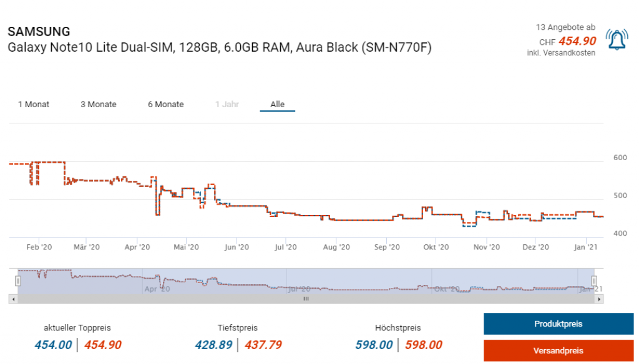The image size is (639, 364).
Task: Select the 1 Monat time range
Action: point(34,104)
